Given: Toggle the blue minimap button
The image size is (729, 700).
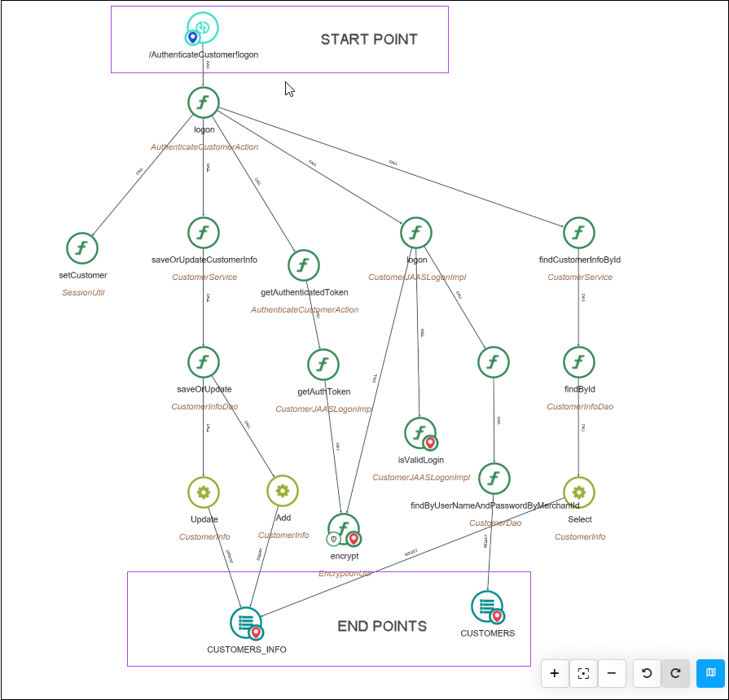Looking at the screenshot, I should (710, 673).
